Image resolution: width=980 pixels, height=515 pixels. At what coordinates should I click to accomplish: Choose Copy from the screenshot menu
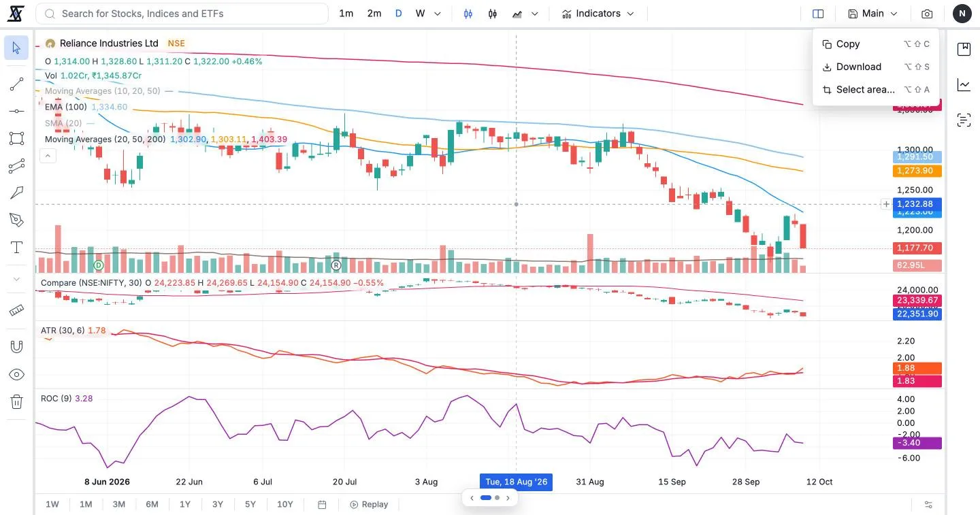[876, 44]
